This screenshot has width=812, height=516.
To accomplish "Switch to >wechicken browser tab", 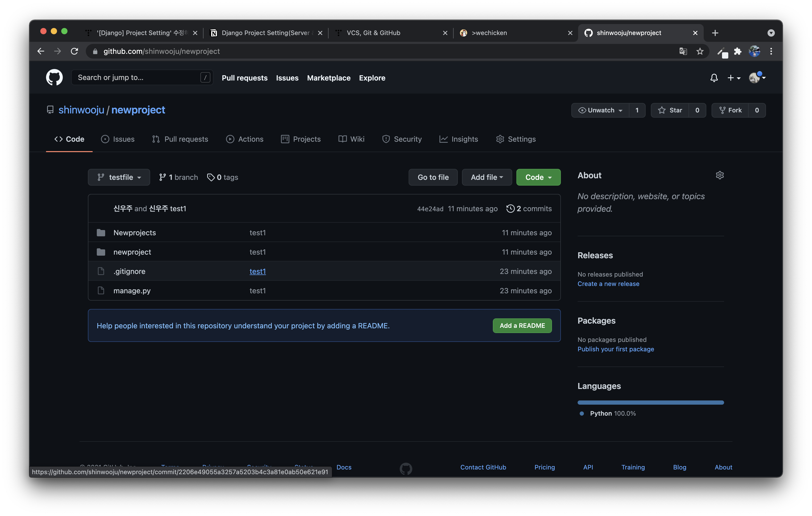I will point(516,33).
